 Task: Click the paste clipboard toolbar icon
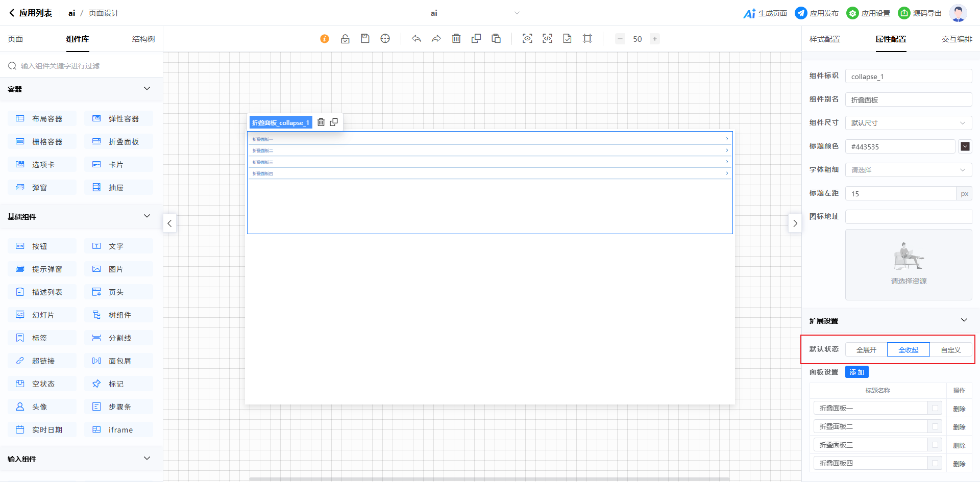496,39
